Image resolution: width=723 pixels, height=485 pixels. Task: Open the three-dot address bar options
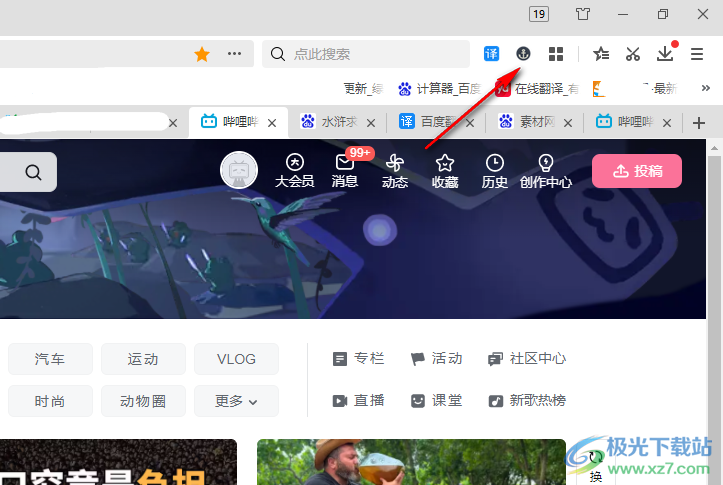point(234,54)
